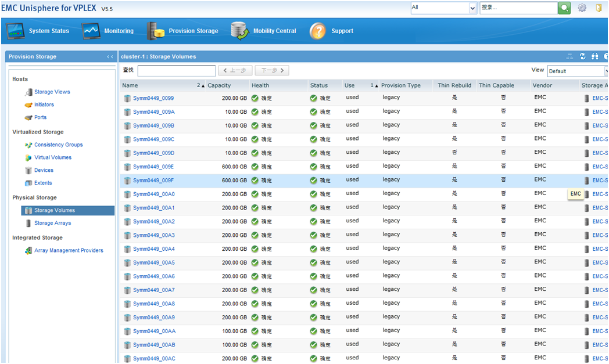
Task: Sort by the Name column header
Action: [x=130, y=85]
